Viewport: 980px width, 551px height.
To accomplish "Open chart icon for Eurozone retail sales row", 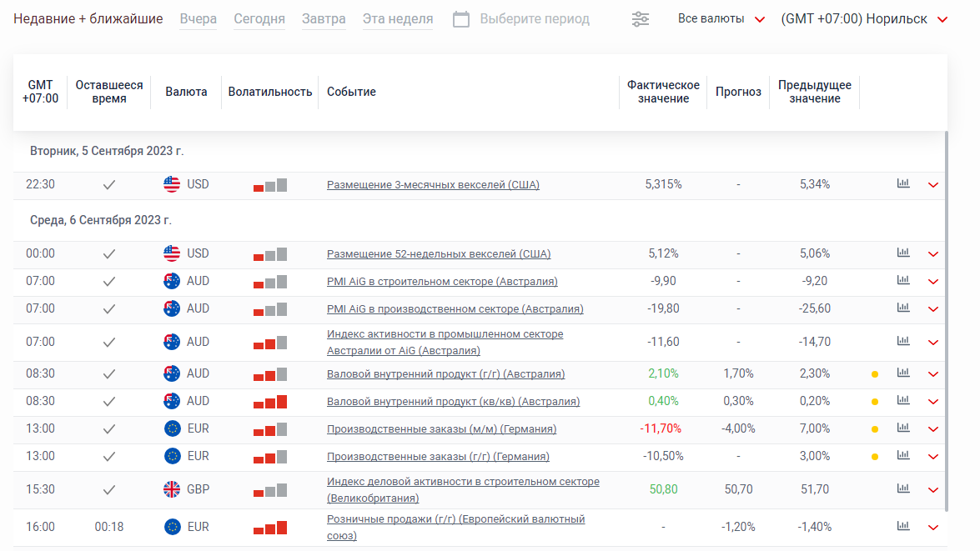I will [903, 526].
